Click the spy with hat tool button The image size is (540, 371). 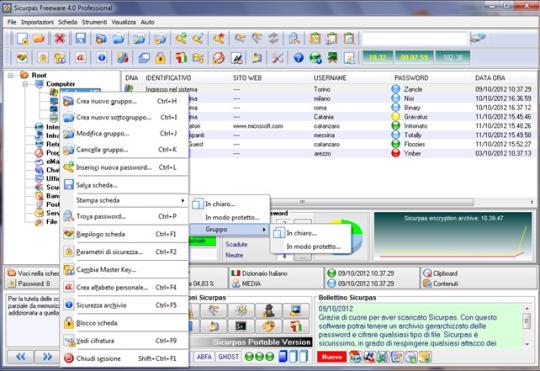[268, 310]
